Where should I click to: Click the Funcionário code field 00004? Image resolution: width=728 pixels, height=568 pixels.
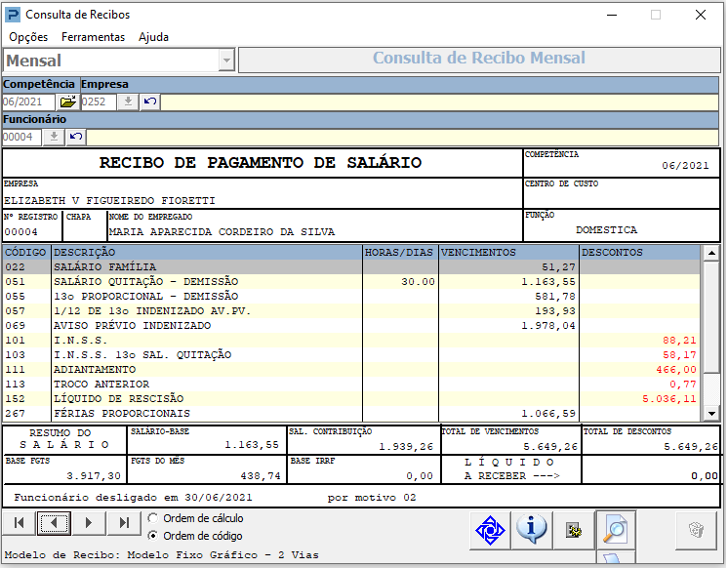click(x=21, y=137)
